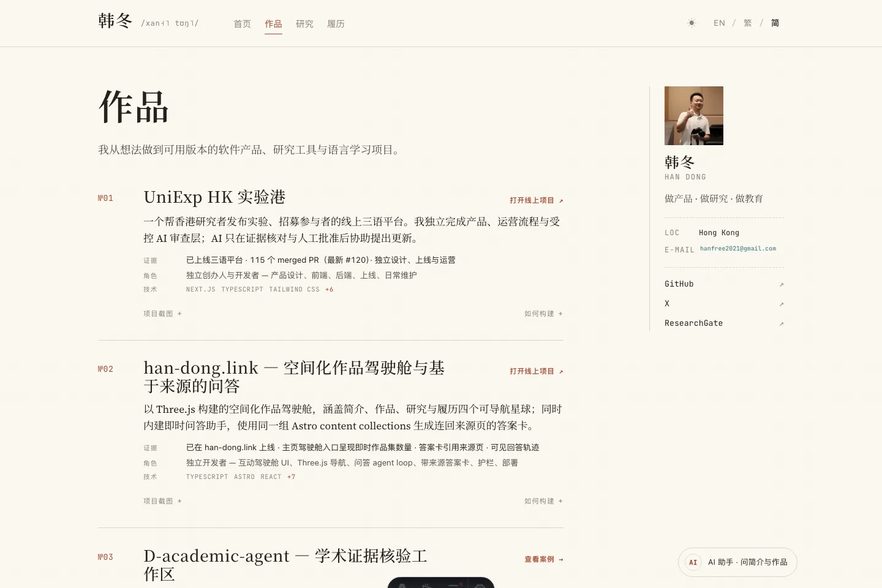Click the NEXT.JS tech tag

pos(201,289)
